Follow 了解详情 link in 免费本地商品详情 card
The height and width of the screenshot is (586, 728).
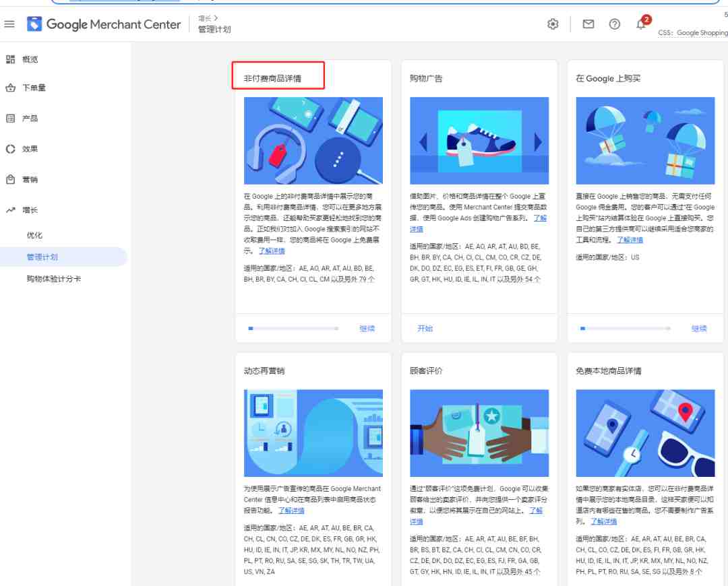click(x=603, y=521)
